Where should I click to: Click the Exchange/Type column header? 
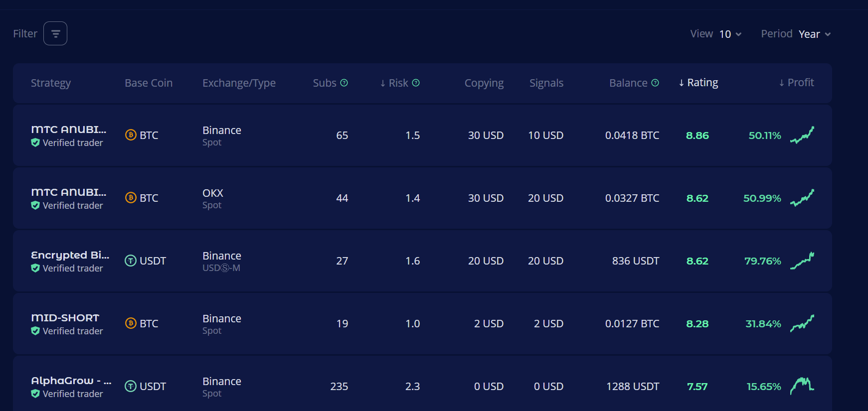pos(239,83)
